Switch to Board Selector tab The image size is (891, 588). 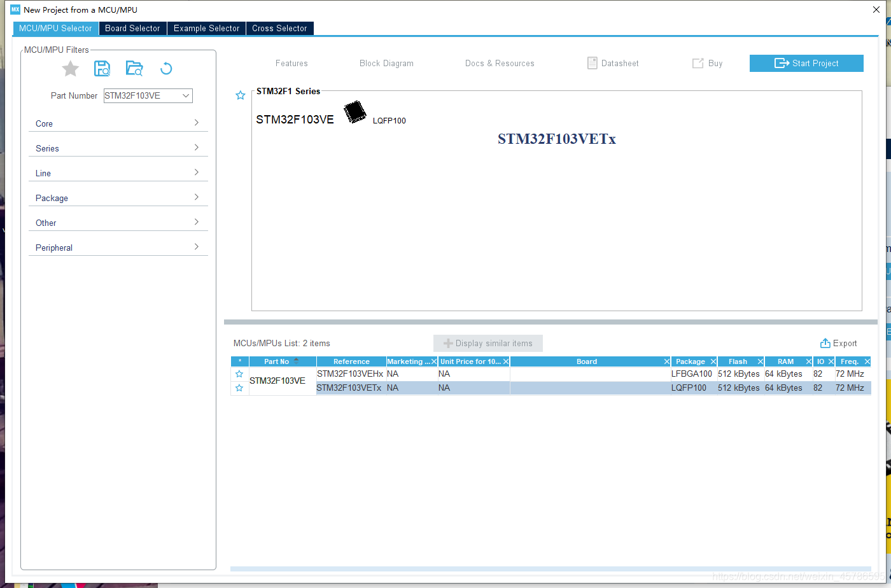[x=132, y=29]
